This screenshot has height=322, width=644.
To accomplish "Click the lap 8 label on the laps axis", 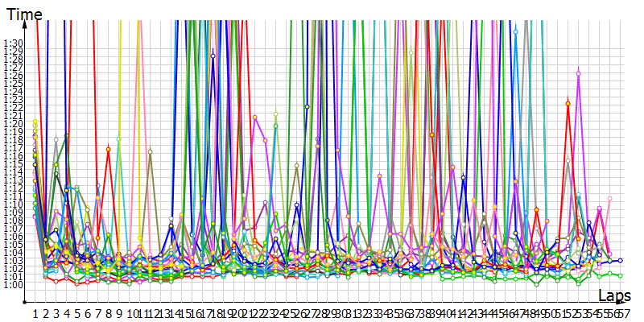I will pos(108,312).
